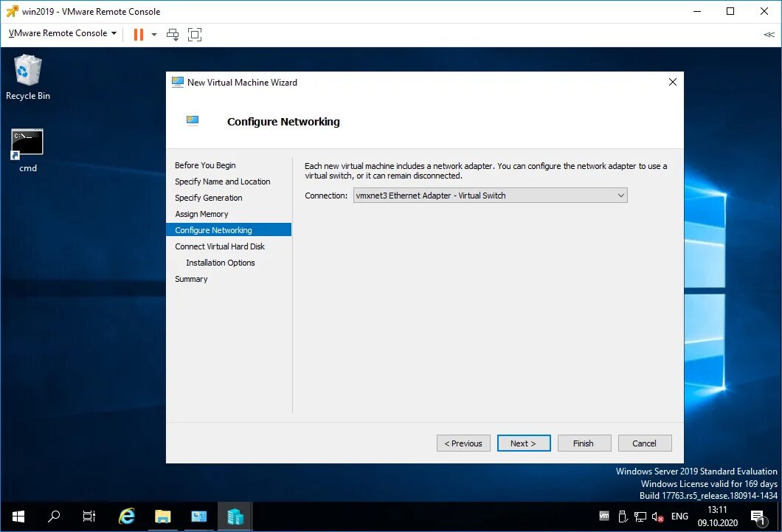Screen dimensions: 782x532
Task: Open the power options dropdown arrow
Action: [x=154, y=35]
